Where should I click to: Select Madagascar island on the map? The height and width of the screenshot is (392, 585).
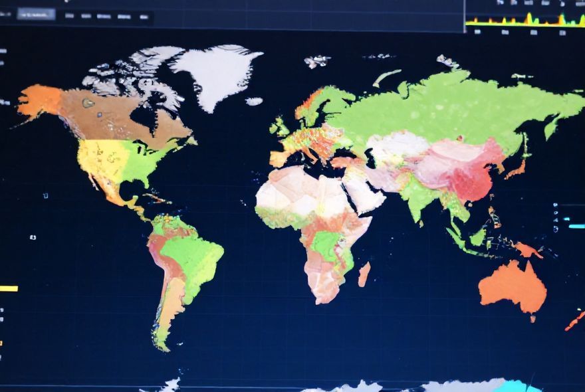click(x=364, y=274)
